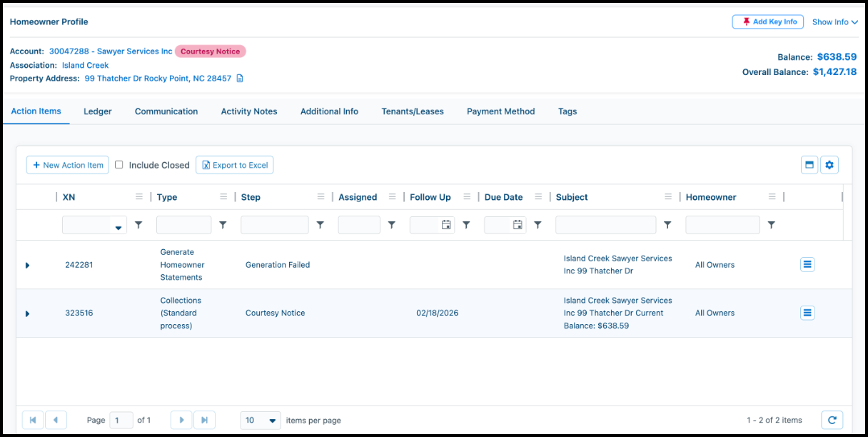Open Follow Up column menu icon

coord(467,197)
